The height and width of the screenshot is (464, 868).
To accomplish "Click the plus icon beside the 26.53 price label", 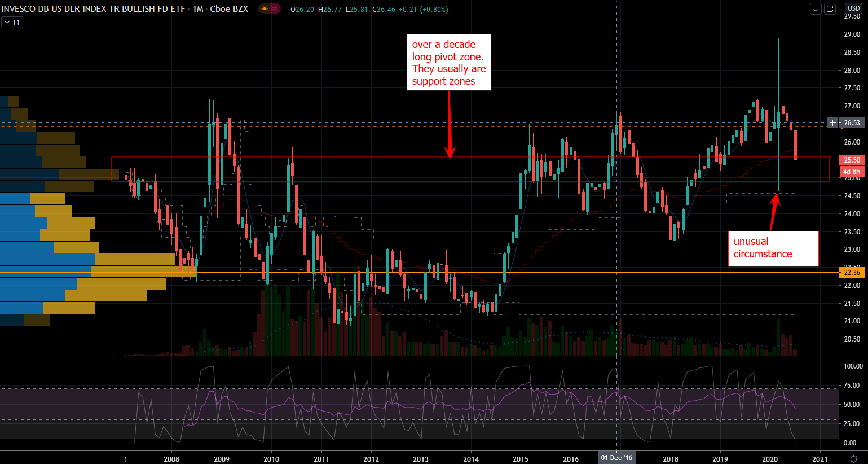I will click(832, 122).
